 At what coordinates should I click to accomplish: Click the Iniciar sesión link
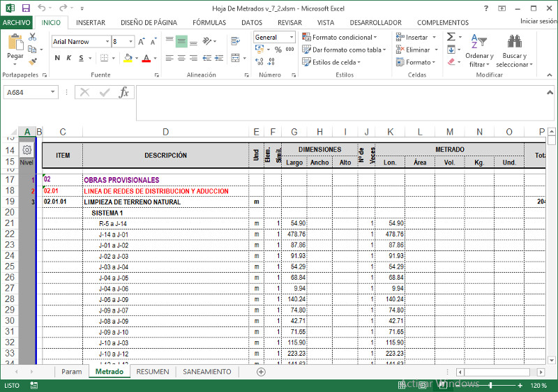click(538, 22)
